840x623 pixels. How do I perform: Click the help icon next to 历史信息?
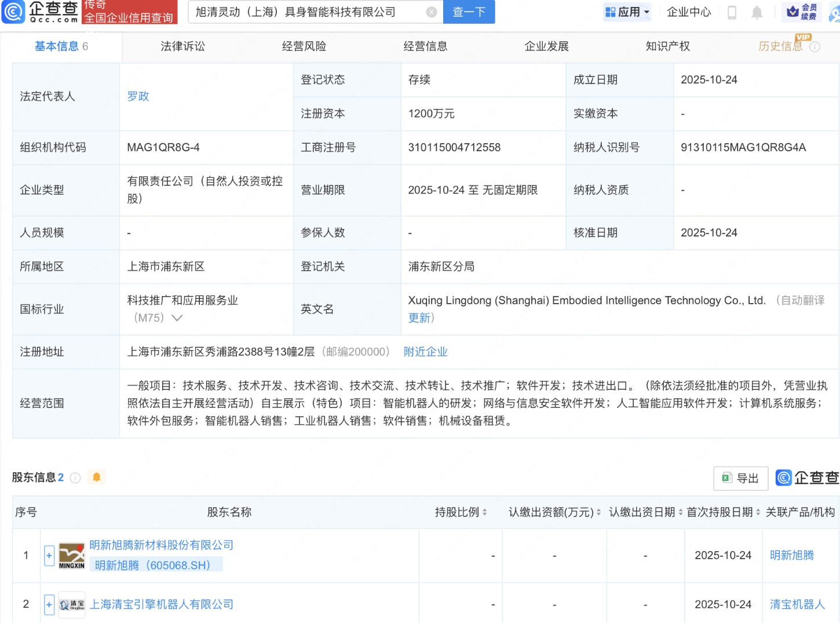815,47
